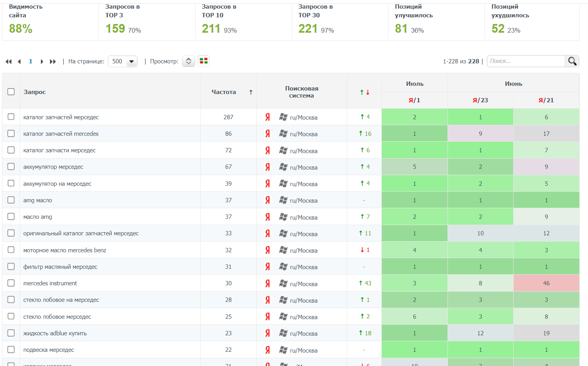Open the Я/21 June column header
588x366 pixels.
[546, 100]
